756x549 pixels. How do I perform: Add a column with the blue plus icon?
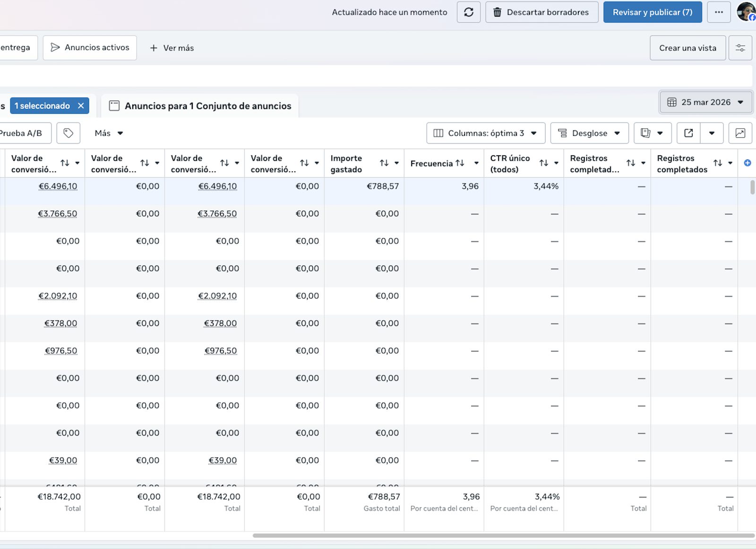point(747,163)
